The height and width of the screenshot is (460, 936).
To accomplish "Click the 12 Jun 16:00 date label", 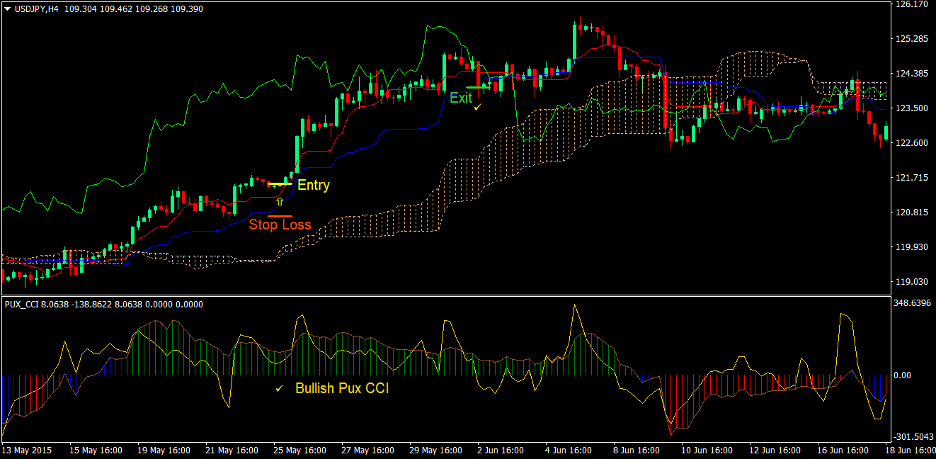I will (x=776, y=450).
